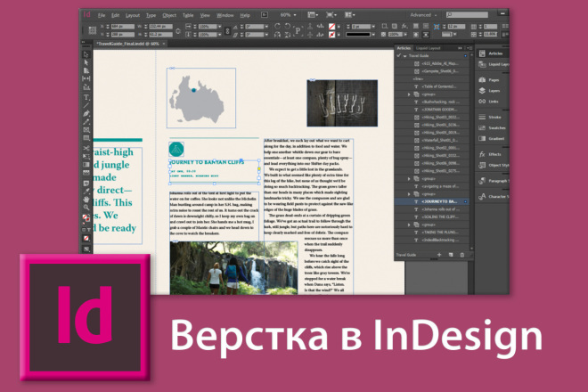Select the JOURNEY TO BA article row
Viewport: 588px width, 392px height.
[431, 202]
